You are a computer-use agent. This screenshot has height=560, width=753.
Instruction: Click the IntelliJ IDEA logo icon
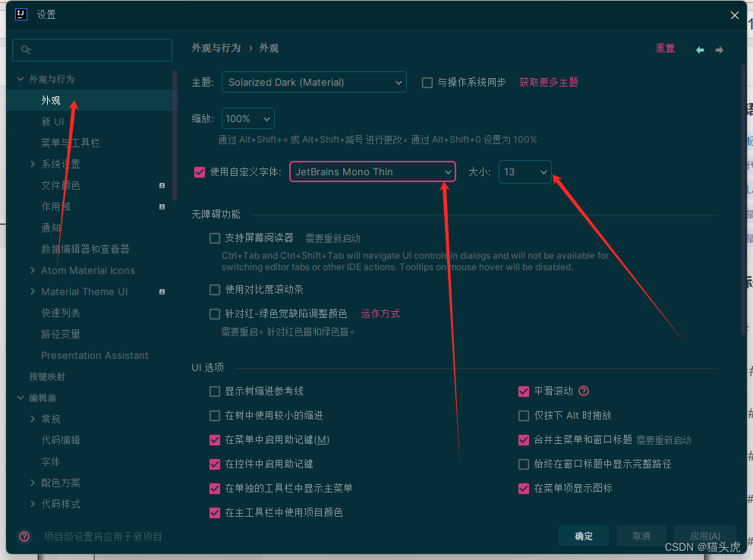pyautogui.click(x=21, y=14)
